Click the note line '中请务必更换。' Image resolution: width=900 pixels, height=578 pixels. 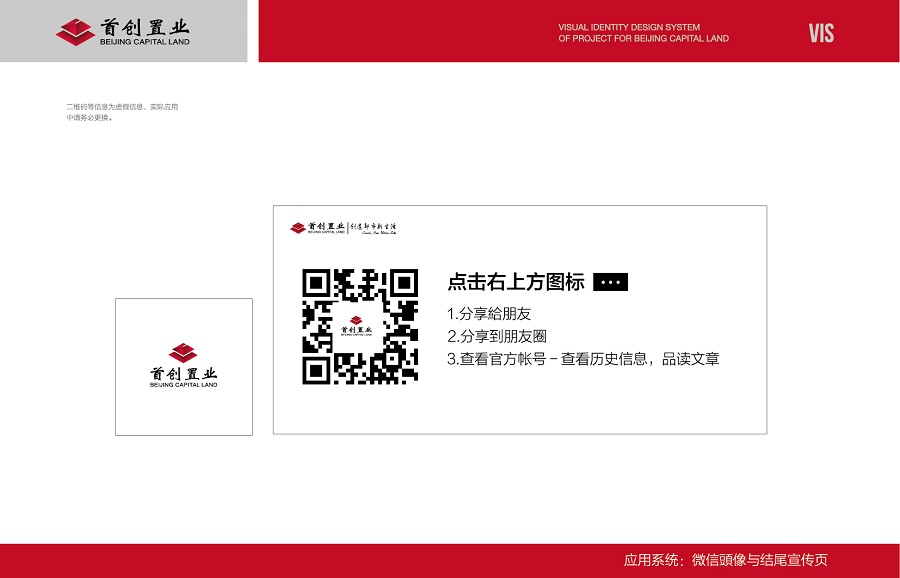(x=90, y=118)
